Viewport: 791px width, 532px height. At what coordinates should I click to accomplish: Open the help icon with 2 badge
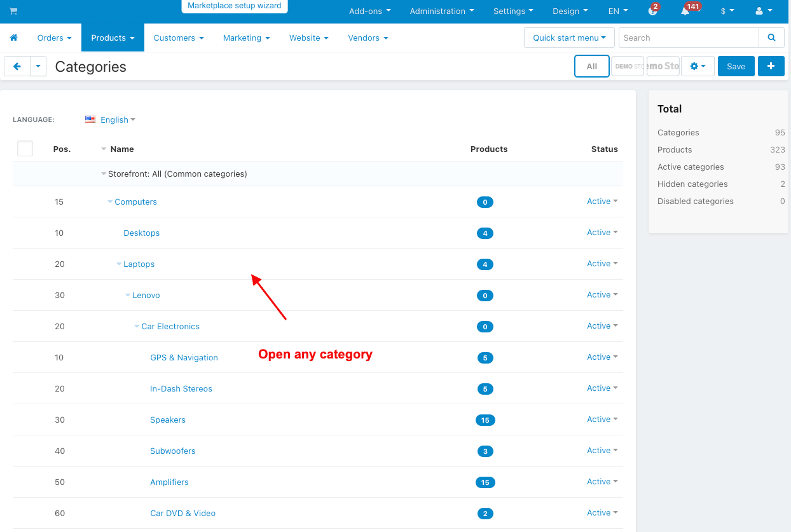point(653,11)
